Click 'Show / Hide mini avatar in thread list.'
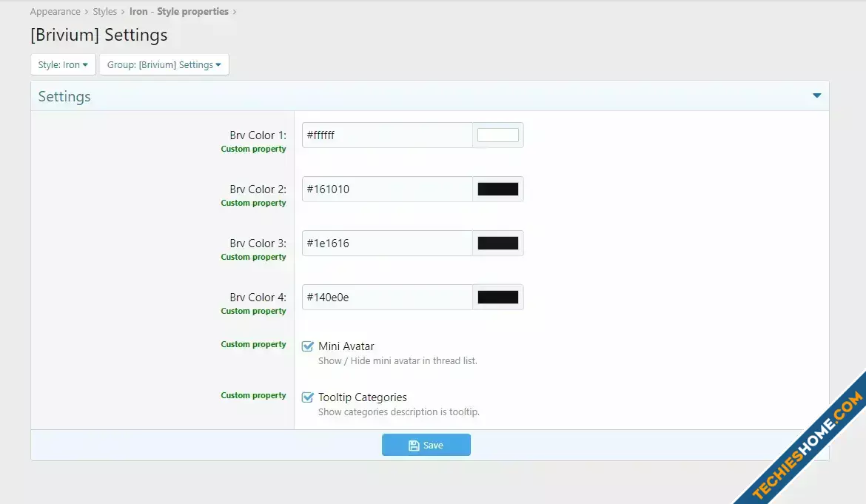 [397, 361]
